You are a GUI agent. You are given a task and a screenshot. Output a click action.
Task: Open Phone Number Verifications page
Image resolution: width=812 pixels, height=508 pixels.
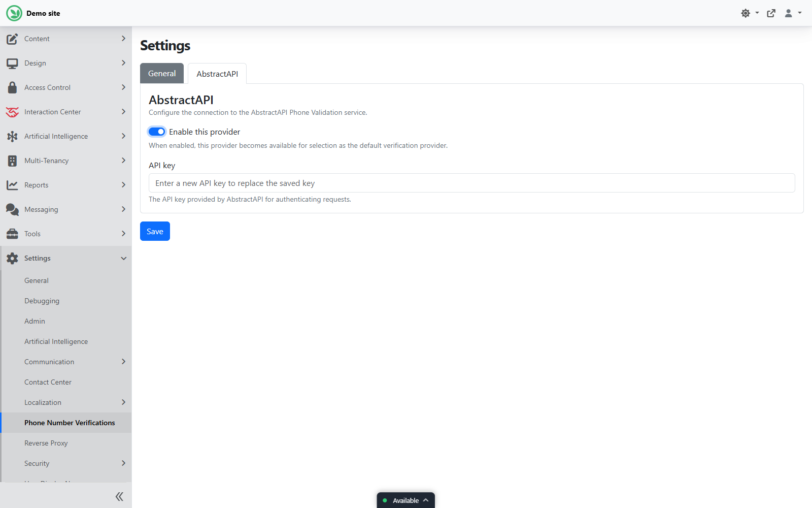(x=70, y=423)
